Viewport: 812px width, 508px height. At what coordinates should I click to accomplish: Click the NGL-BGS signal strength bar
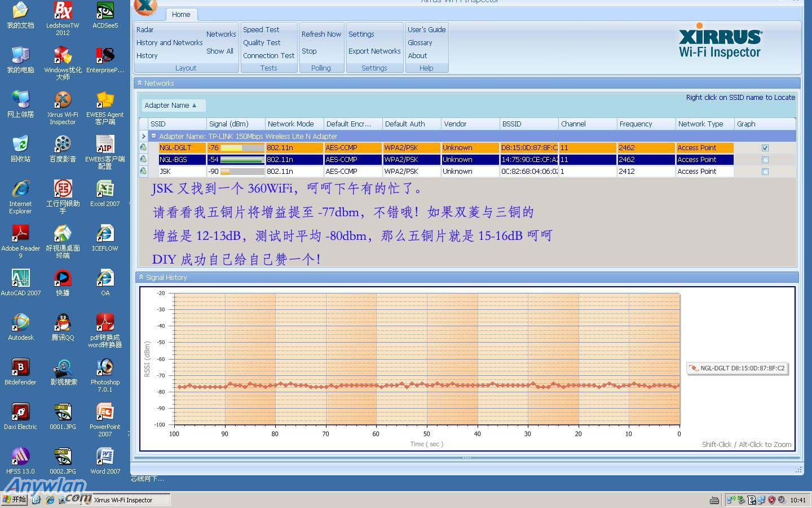[x=242, y=160]
